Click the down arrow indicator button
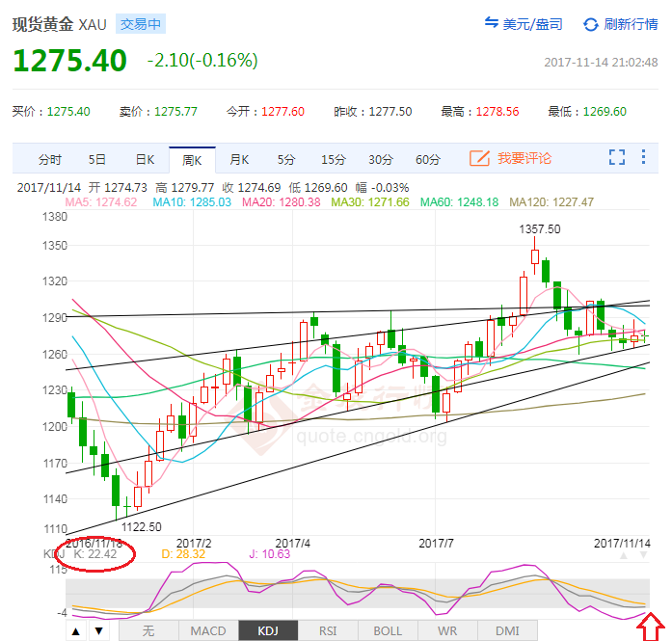Viewport: 672px width, 641px height. 98,631
